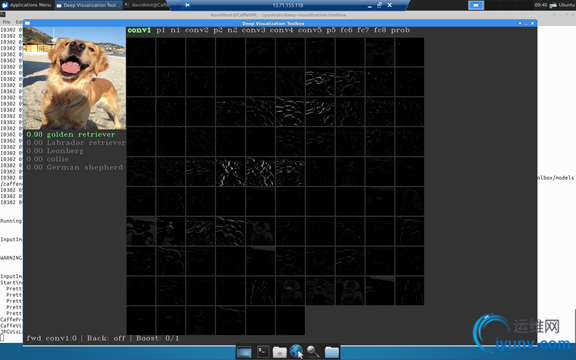Click the 0.98 golden retriever prediction
Screen dimensions: 576x360
(71, 134)
